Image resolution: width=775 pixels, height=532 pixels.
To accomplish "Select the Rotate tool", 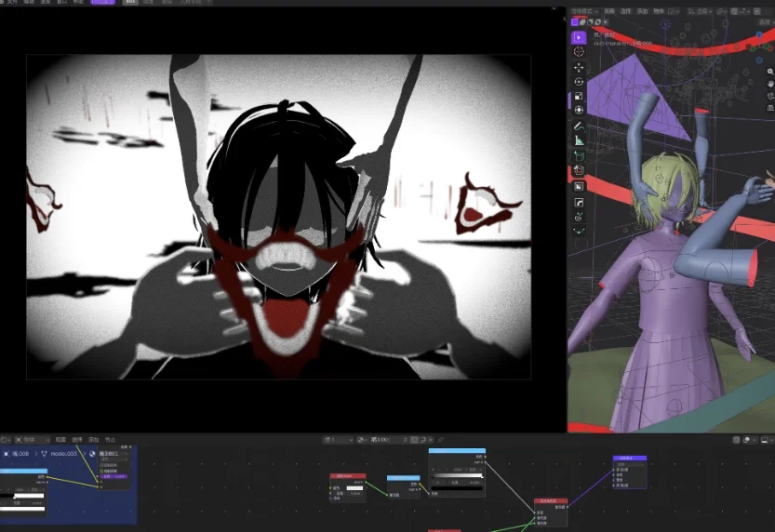I will click(x=579, y=82).
